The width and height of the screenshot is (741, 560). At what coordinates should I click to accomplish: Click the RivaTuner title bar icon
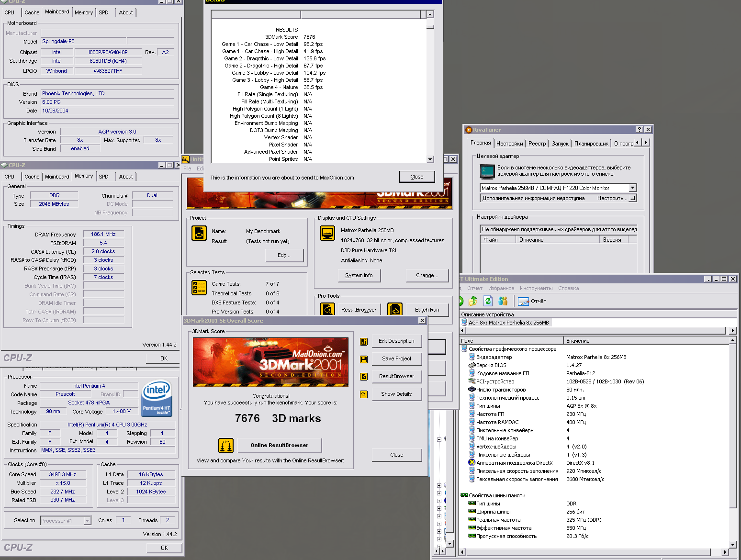pyautogui.click(x=469, y=130)
